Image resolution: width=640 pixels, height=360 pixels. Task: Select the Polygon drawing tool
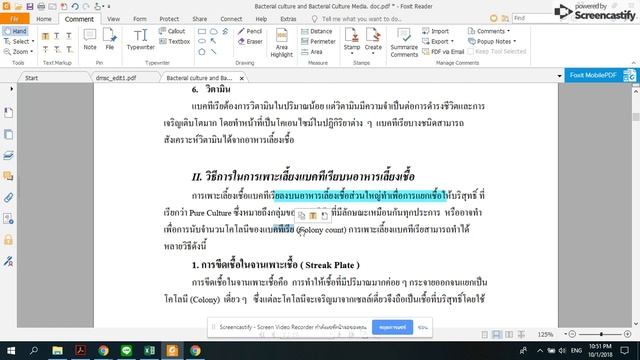point(202,52)
